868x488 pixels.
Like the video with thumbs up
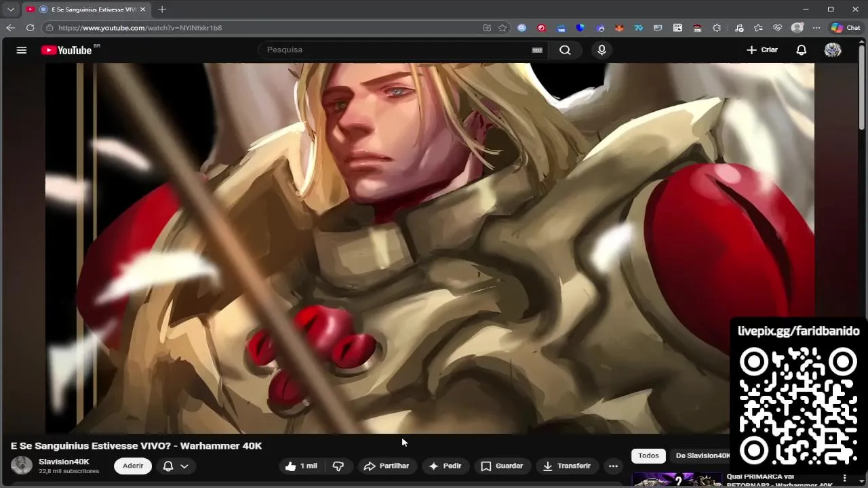(300, 466)
